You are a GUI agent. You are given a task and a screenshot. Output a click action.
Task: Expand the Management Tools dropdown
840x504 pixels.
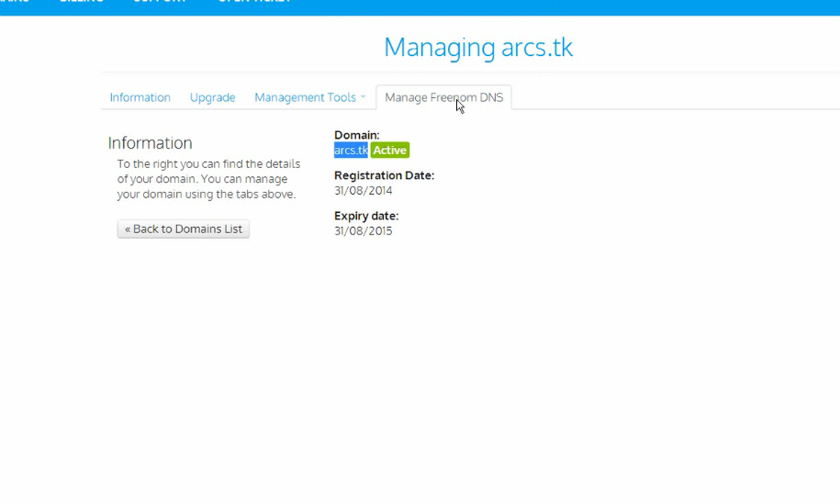pos(309,97)
